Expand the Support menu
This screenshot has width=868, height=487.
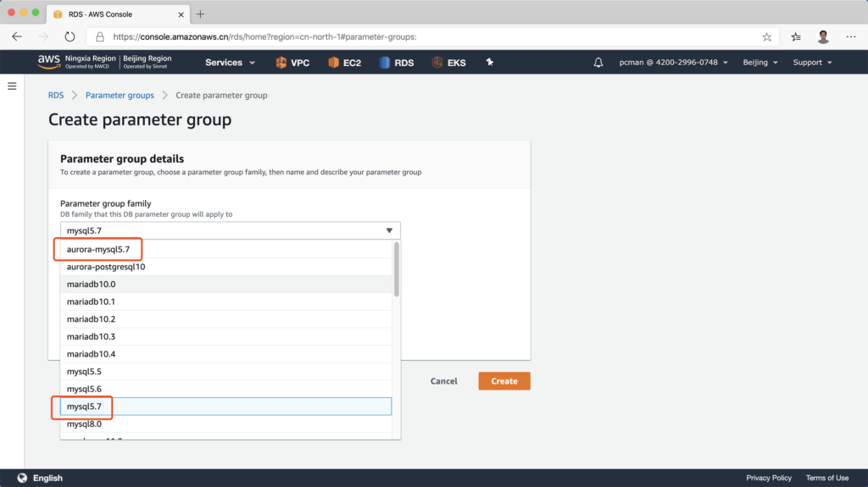coord(812,63)
